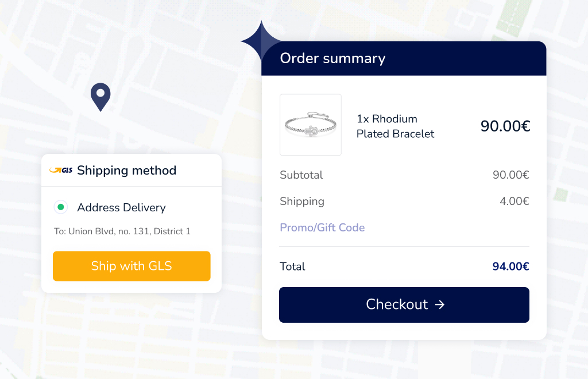Open the Promo/Gift Code link
Viewport: 588px width, 379px height.
(x=322, y=227)
